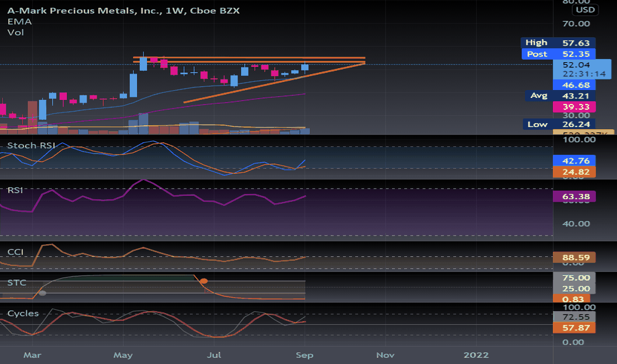This screenshot has width=617, height=364.
Task: Click the current price 52.04 label
Action: click(582, 69)
